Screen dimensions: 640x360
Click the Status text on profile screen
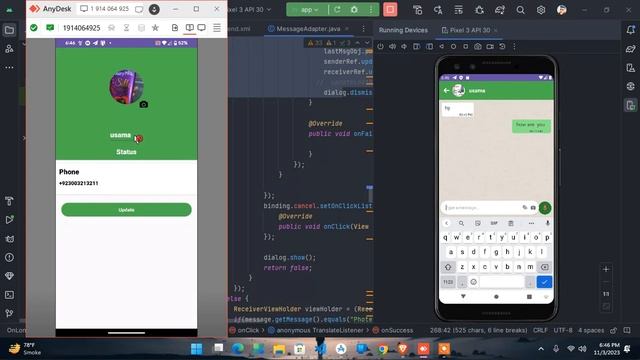(x=126, y=152)
